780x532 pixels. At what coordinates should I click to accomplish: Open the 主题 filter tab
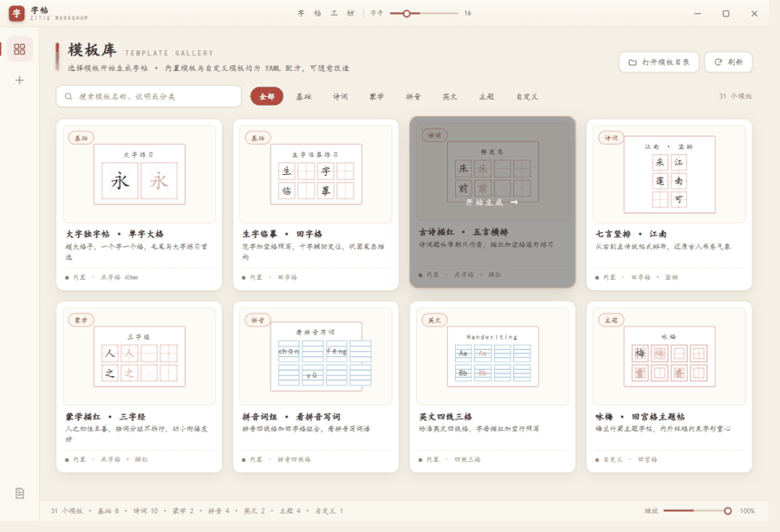[486, 96]
